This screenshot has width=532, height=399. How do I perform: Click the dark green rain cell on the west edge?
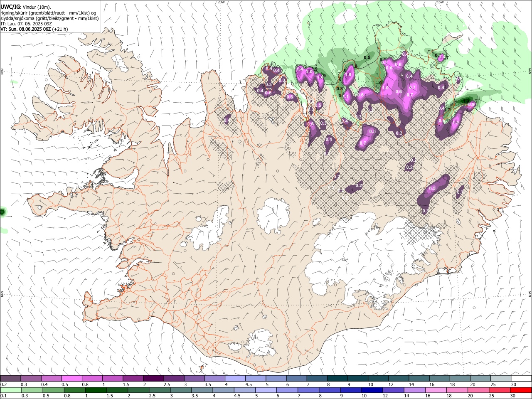pyautogui.click(x=2, y=212)
